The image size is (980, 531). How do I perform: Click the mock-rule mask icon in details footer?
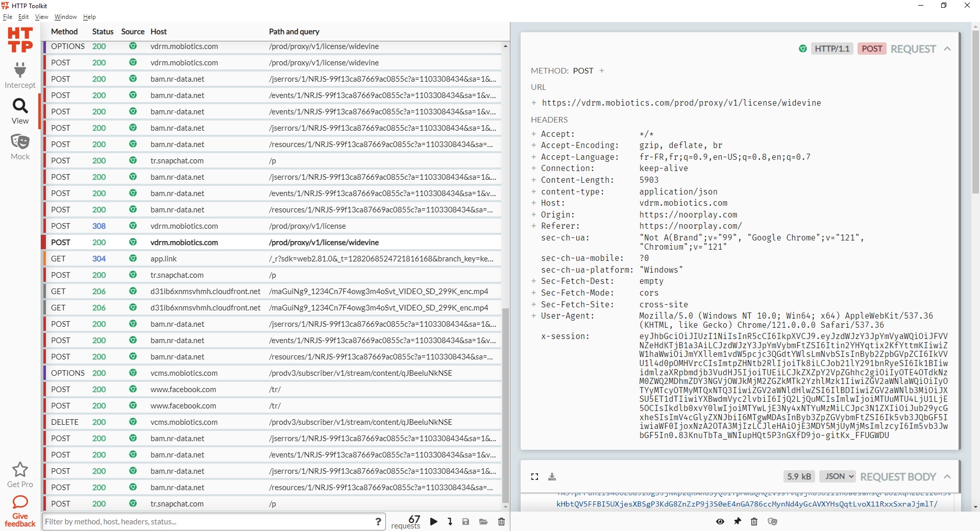(x=772, y=521)
